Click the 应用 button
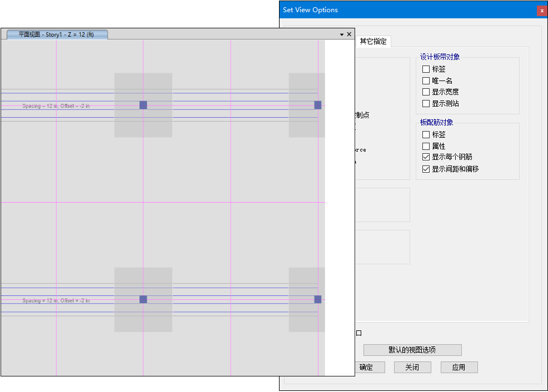 click(459, 368)
